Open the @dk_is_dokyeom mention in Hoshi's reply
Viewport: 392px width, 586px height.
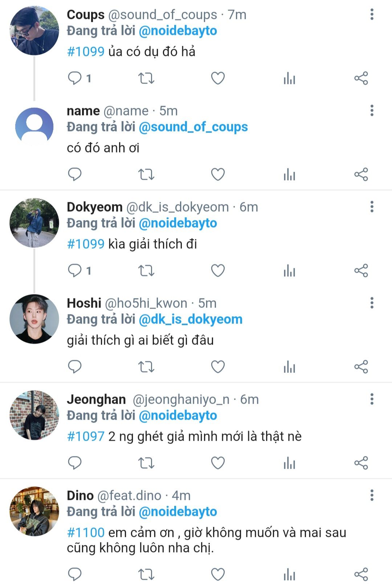[x=191, y=320]
